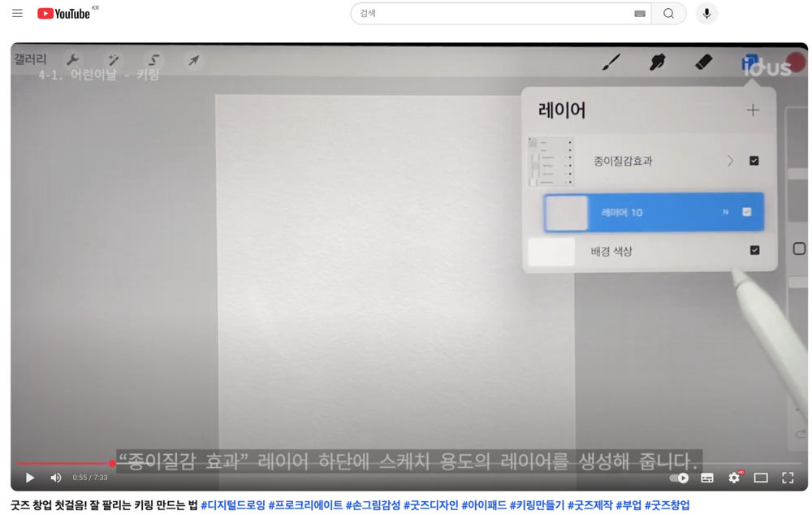This screenshot has height=515, width=812.
Task: Click the YouTube logo to go home
Action: [x=63, y=14]
